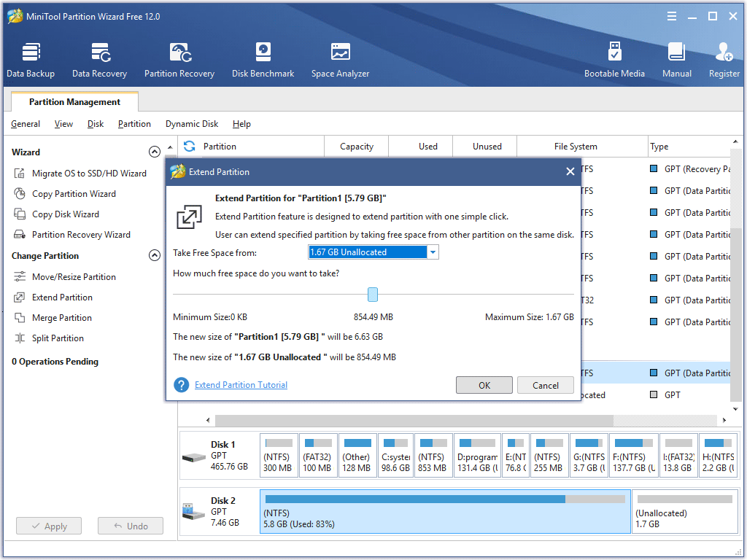
Task: Confirm with the OK button
Action: [484, 385]
